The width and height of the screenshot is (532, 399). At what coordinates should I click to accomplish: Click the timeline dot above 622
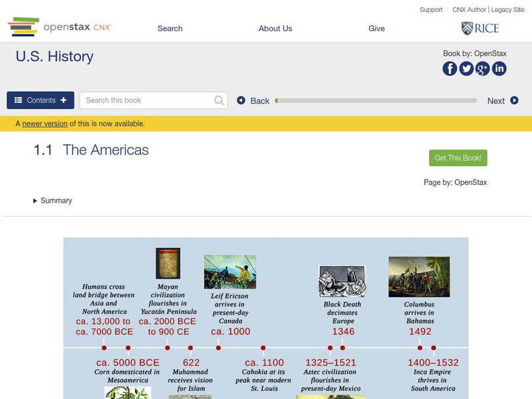click(190, 348)
